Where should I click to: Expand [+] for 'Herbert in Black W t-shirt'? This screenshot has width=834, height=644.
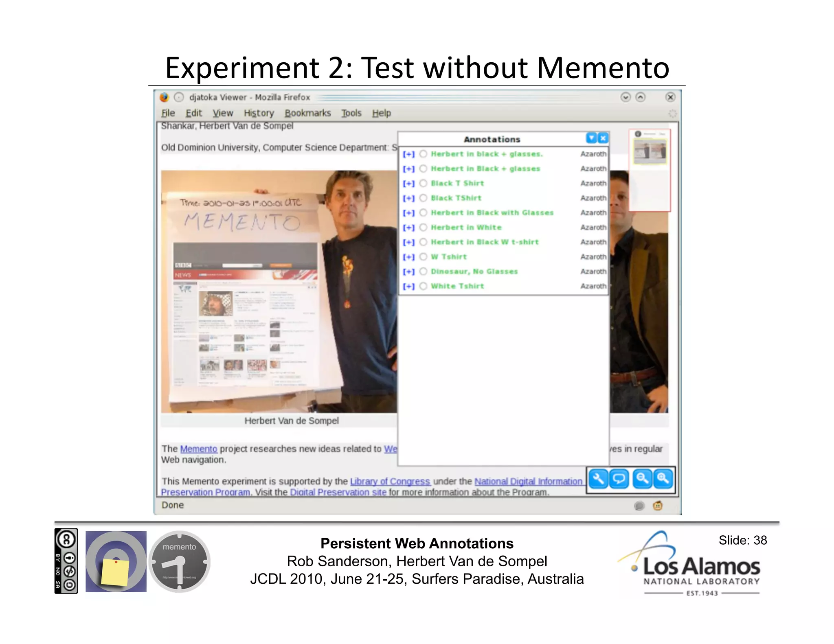[x=408, y=242]
